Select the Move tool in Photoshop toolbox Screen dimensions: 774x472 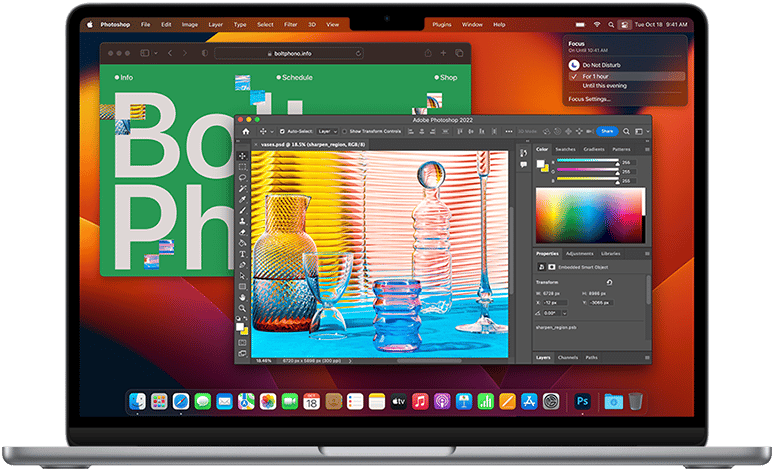coord(242,156)
